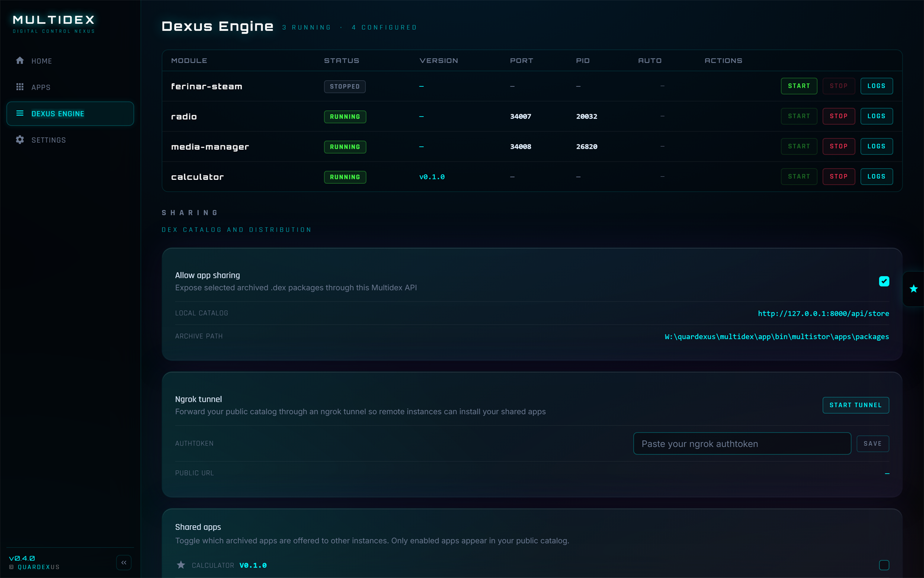Click the RUNNING badge for radio
Viewport: 924px width, 578px height.
coord(345,117)
